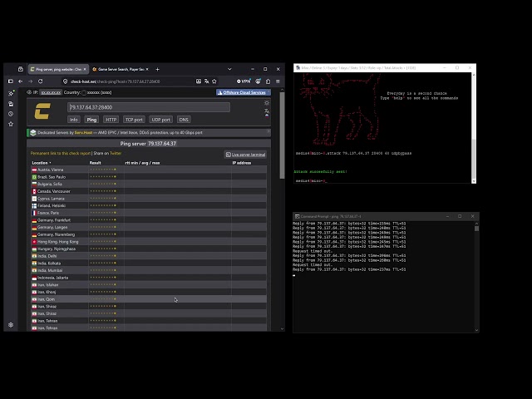Open Permanent link to this check report

61,153
